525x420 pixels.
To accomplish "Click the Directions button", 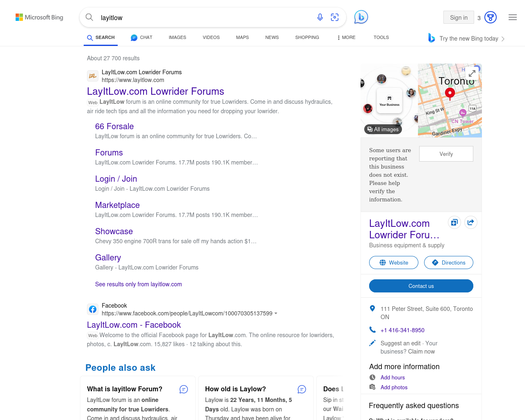I will pyautogui.click(x=448, y=262).
